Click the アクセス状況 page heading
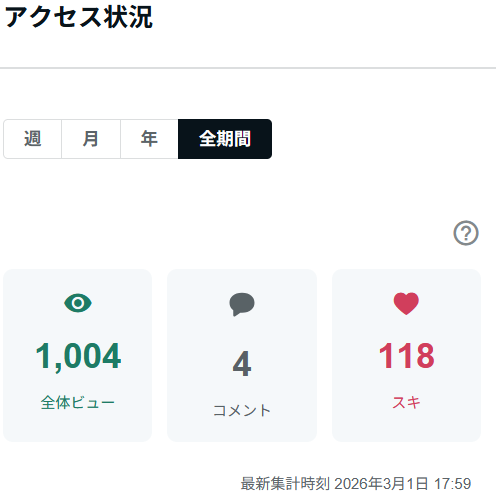This screenshot has height=497, width=496. (79, 17)
